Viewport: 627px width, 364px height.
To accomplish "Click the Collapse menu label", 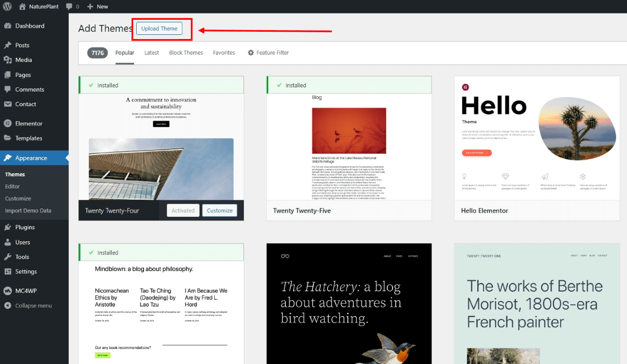I will pos(34,306).
